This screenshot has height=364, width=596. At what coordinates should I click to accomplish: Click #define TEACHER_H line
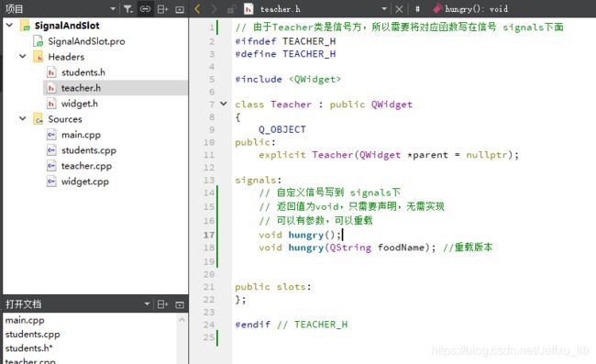point(285,54)
